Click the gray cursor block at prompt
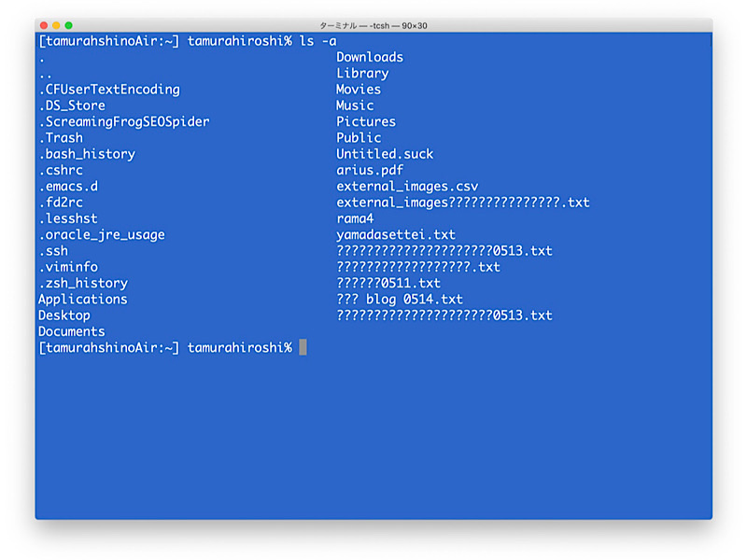 pos(303,347)
